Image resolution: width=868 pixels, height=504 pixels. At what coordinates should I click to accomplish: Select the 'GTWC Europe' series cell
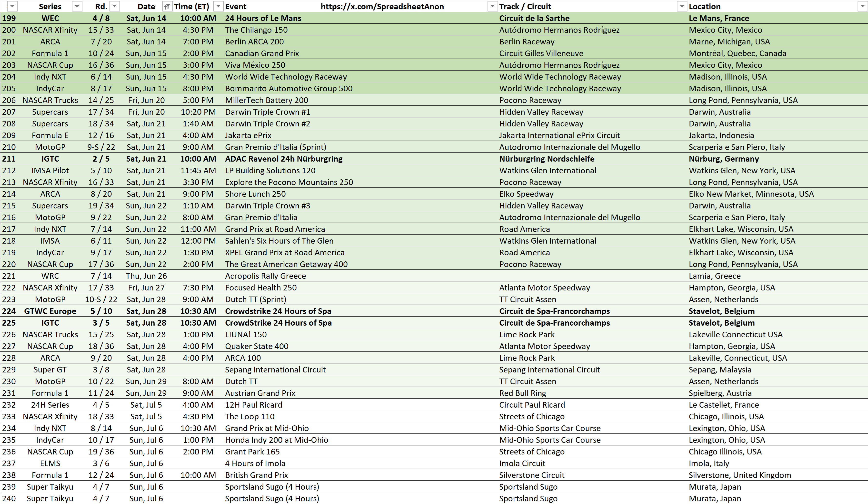tap(50, 311)
